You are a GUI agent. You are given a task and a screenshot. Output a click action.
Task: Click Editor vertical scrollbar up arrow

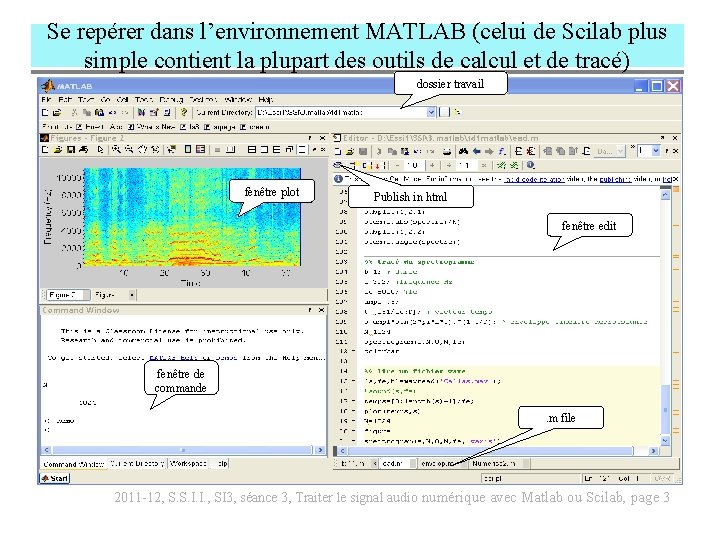point(665,195)
